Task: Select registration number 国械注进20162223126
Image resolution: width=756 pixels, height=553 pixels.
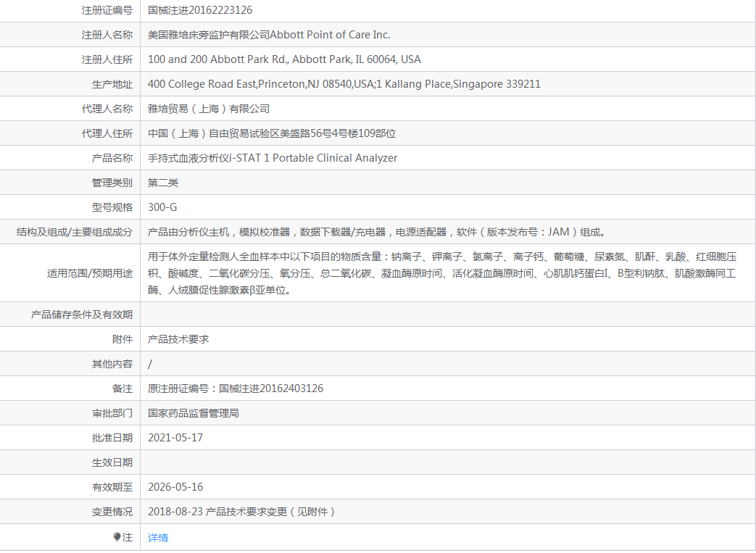Action: (x=199, y=10)
